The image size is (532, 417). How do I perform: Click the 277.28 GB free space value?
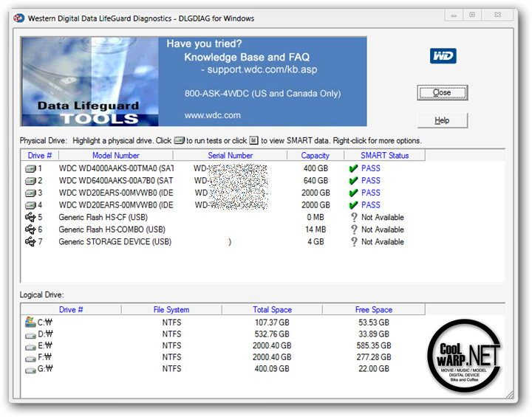click(x=374, y=357)
